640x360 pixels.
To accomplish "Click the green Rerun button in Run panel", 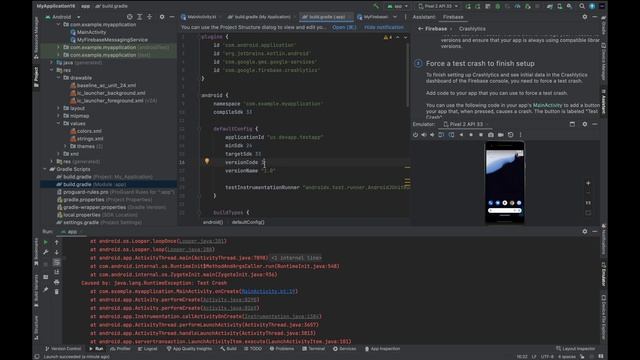I will point(46,242).
